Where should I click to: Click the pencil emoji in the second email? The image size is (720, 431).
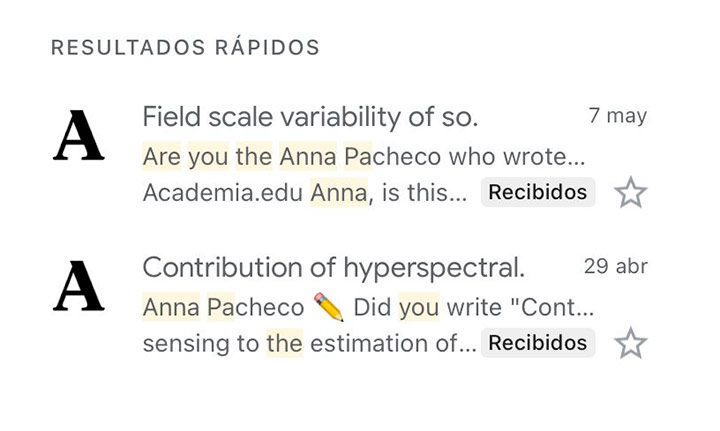pyautogui.click(x=329, y=307)
